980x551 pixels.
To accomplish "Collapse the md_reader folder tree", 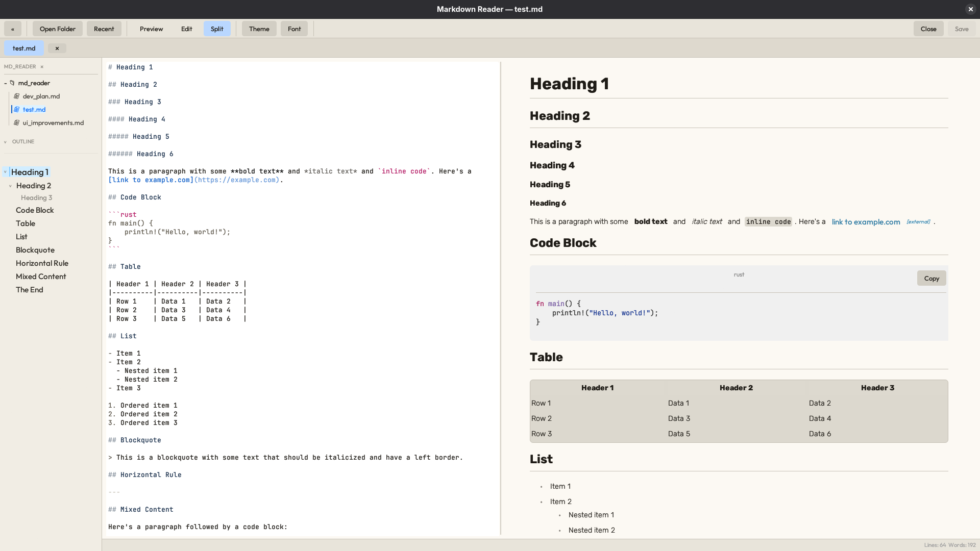I will pyautogui.click(x=4, y=83).
